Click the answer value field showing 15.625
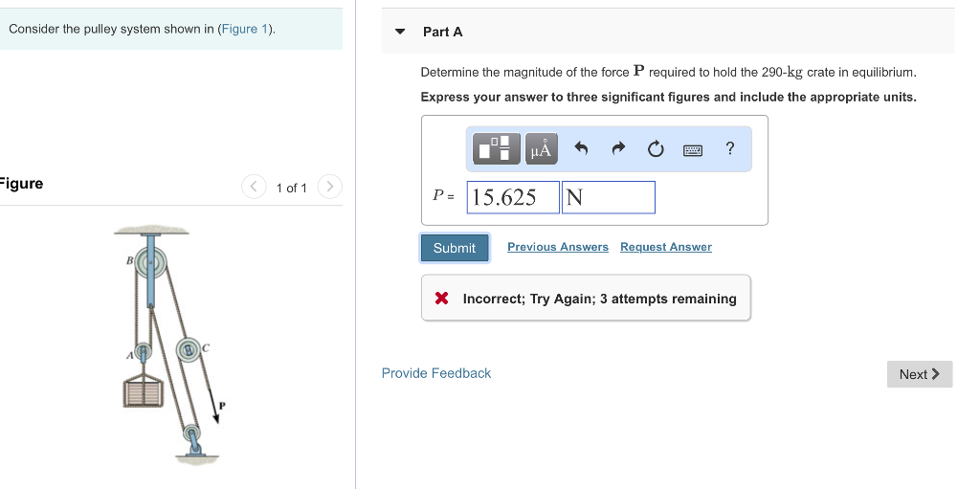The width and height of the screenshot is (980, 489). [x=512, y=197]
